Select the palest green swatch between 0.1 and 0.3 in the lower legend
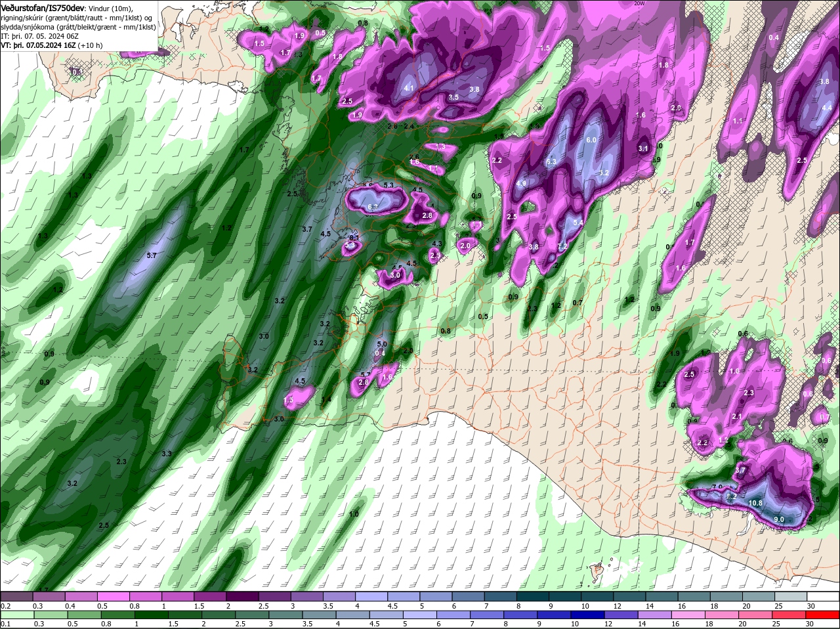840x629 pixels. pyautogui.click(x=18, y=615)
